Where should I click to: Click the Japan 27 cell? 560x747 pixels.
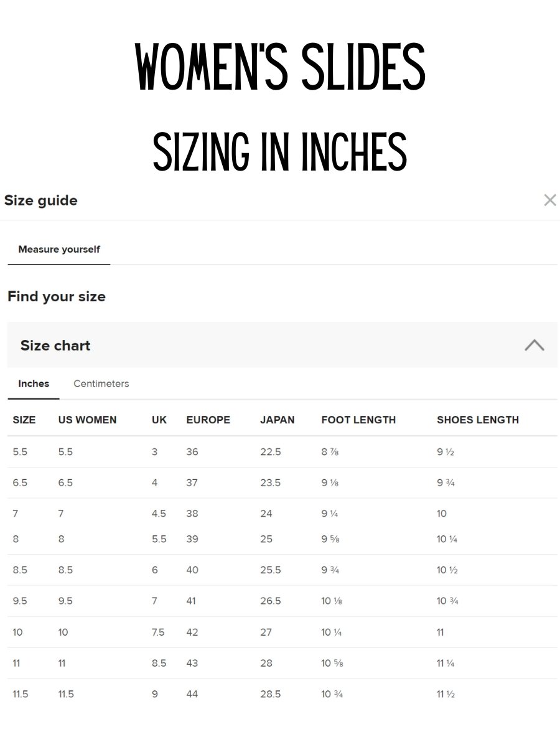(x=266, y=632)
